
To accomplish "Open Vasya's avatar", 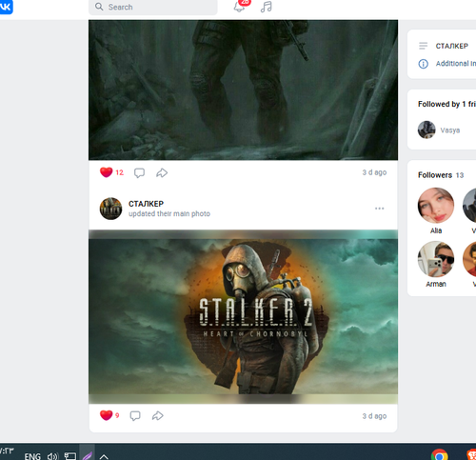I will coord(426,130).
